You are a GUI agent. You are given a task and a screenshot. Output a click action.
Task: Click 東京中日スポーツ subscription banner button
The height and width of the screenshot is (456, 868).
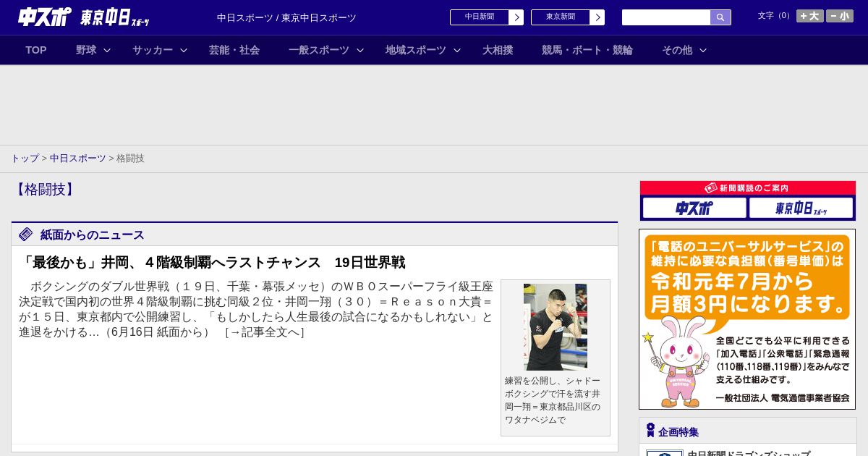(801, 208)
